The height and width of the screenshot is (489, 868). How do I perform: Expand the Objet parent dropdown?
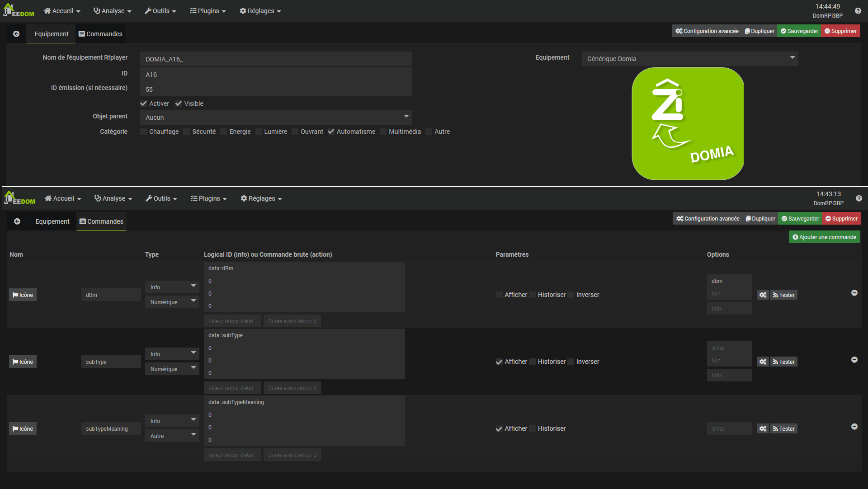tap(276, 118)
